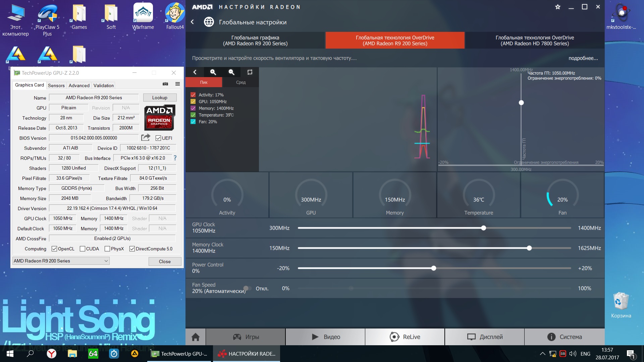This screenshot has height=362, width=644.
Task: Open ReLive section in Radeon Settings
Action: click(405, 337)
